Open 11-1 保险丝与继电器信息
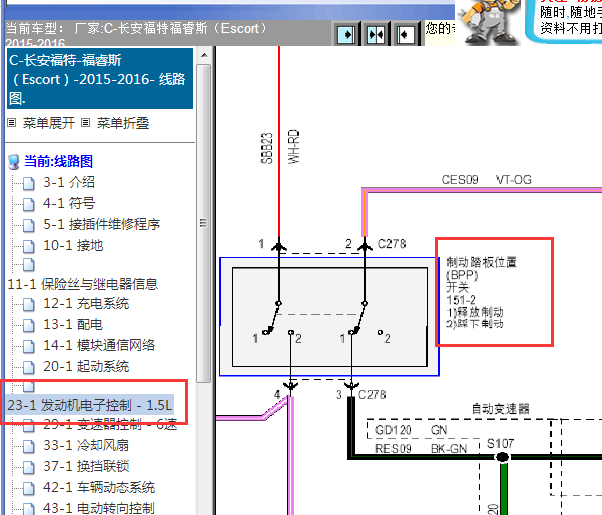Screen dimensions: 602x515 (83, 284)
